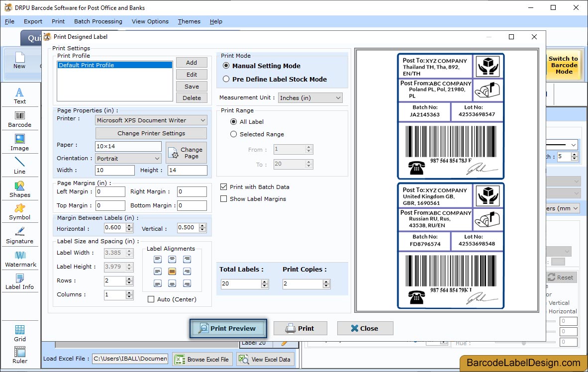
Task: Select Pre Define Label Stock Mode
Action: coord(226,79)
